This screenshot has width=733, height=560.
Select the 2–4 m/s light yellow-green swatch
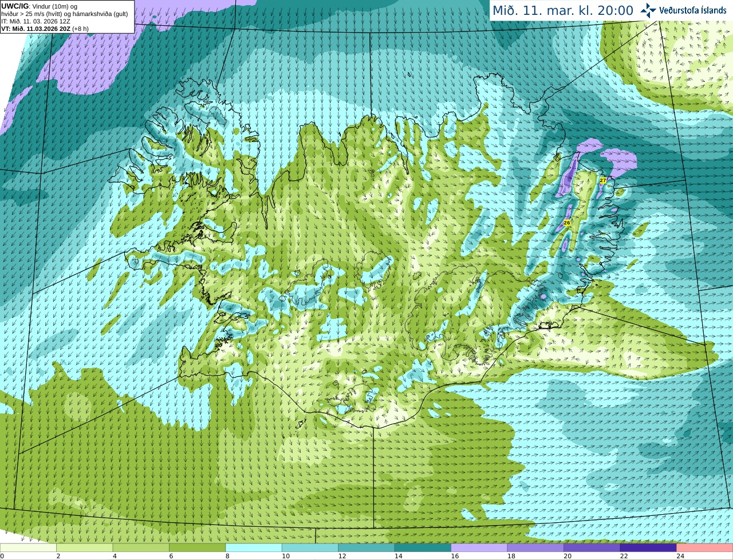tap(85, 548)
